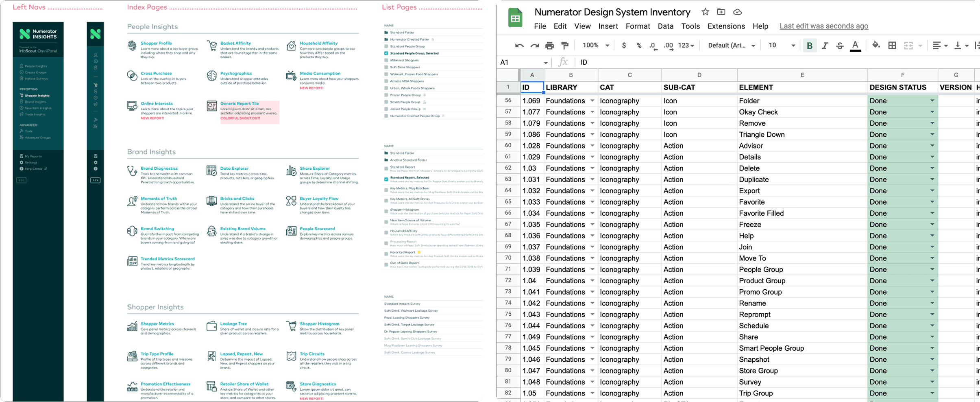Open the name box A1 dropdown arrow
980x402 pixels.
pos(546,63)
